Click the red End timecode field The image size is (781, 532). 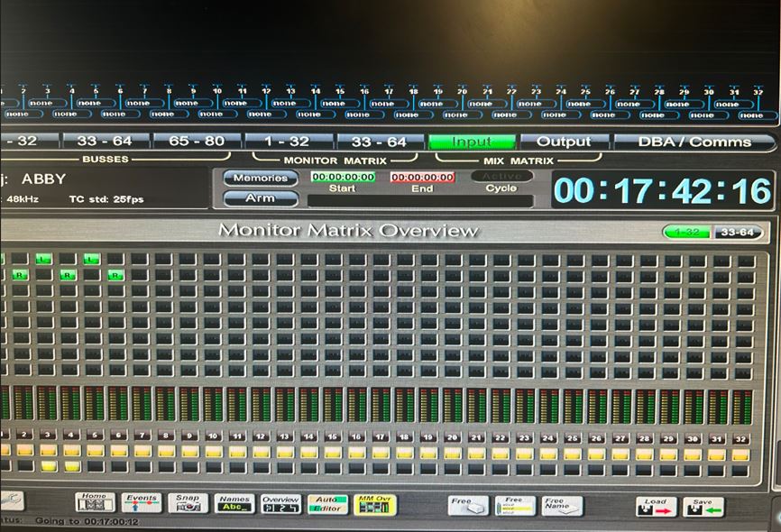[422, 177]
